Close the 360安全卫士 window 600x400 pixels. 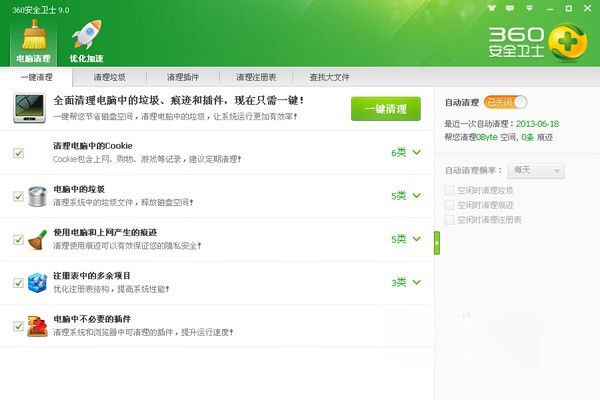[x=587, y=8]
